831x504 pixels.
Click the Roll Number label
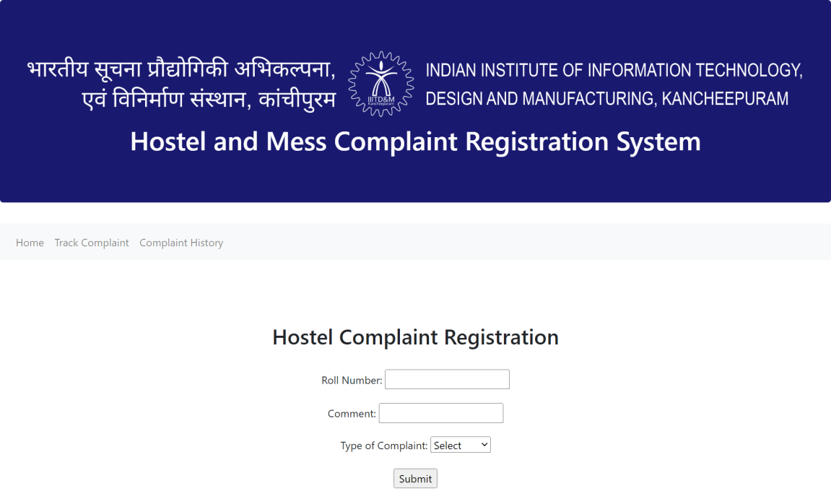pos(351,380)
